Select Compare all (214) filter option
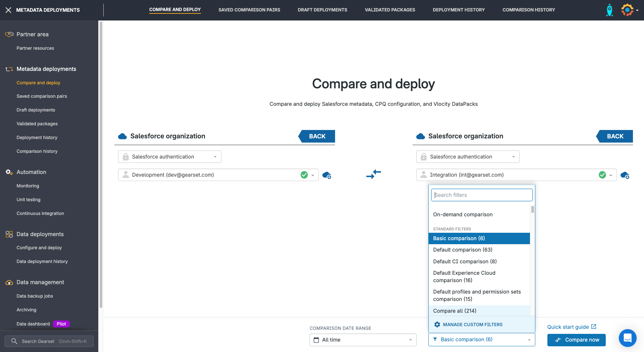Image resolution: width=644 pixels, height=352 pixels. coord(454,311)
